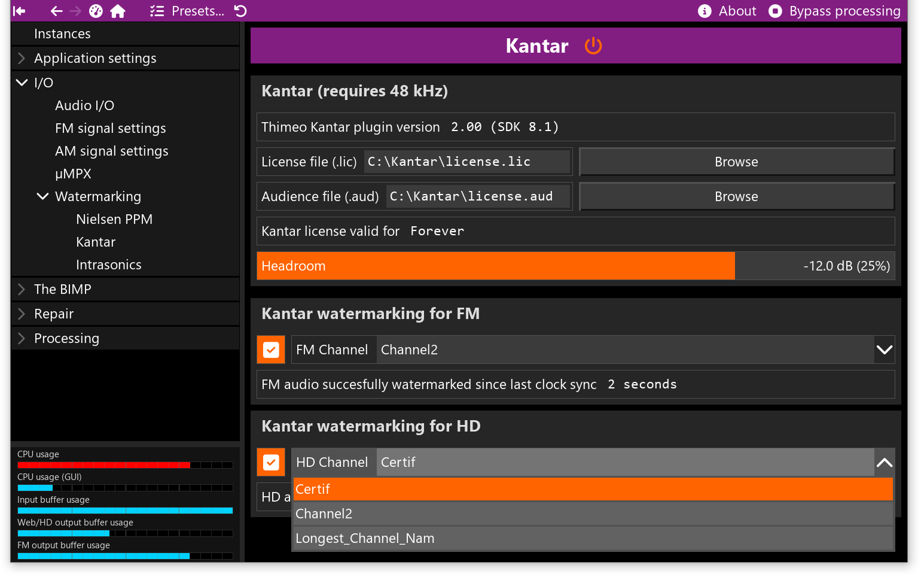Select Kantar in the sidebar tree

(x=96, y=242)
